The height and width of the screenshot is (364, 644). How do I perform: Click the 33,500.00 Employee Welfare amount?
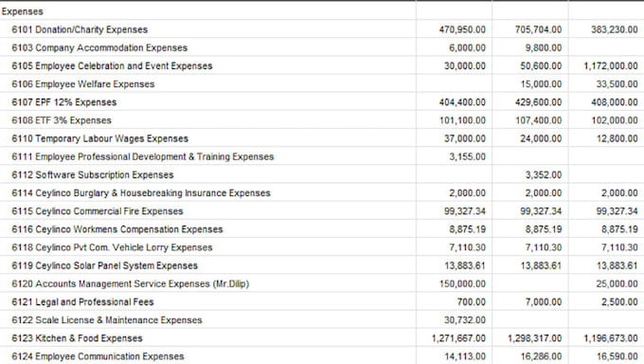click(x=617, y=84)
